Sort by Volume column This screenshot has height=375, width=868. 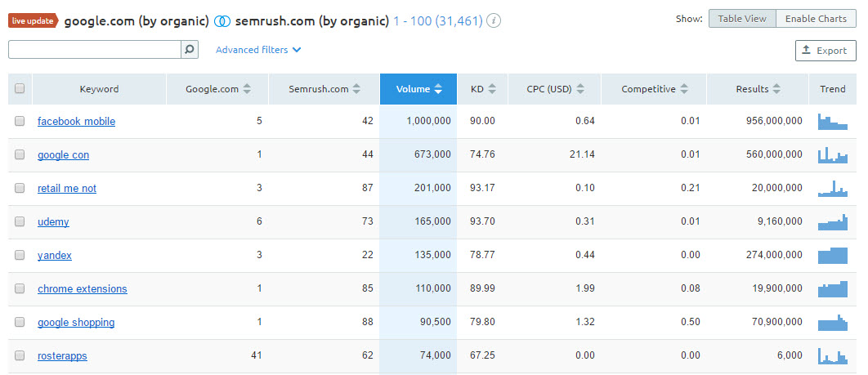[418, 89]
